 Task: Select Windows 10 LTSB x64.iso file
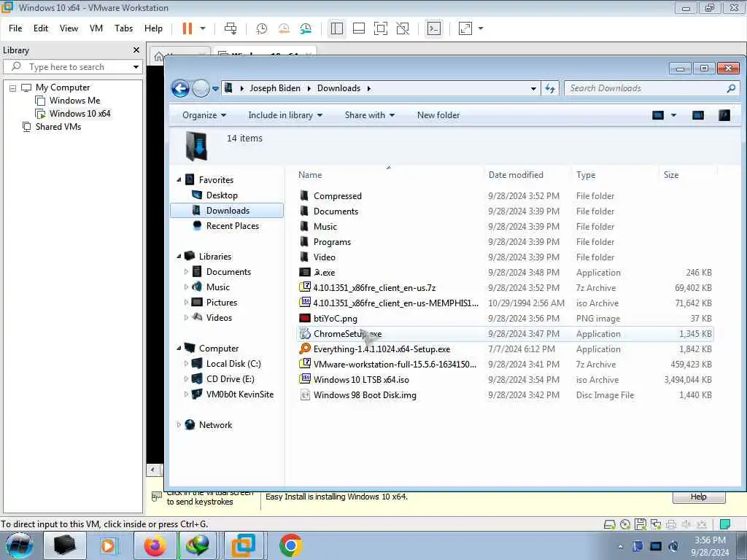[361, 380]
